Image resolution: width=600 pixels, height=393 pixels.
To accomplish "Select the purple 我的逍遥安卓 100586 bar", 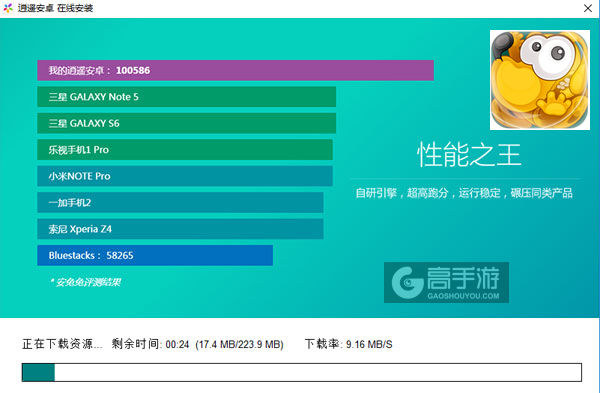I will click(235, 70).
